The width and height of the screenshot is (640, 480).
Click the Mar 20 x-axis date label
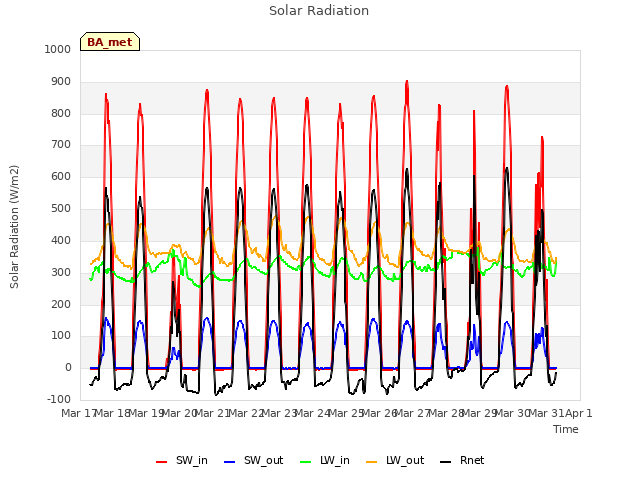coord(178,413)
